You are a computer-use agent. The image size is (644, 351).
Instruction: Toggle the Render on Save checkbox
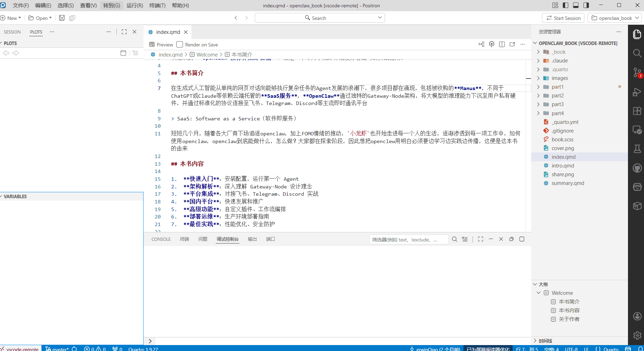click(x=180, y=44)
